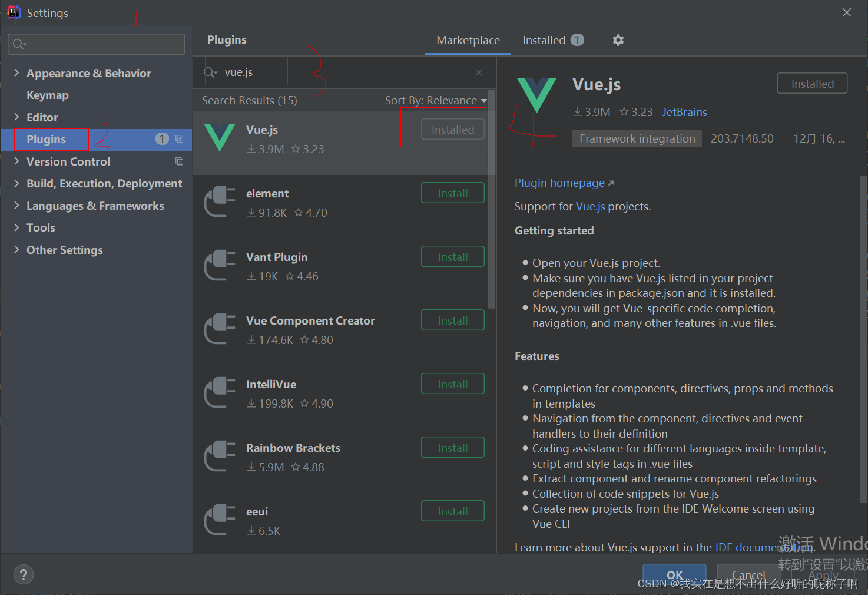Click the OK button
The height and width of the screenshot is (595, 868).
(x=674, y=575)
